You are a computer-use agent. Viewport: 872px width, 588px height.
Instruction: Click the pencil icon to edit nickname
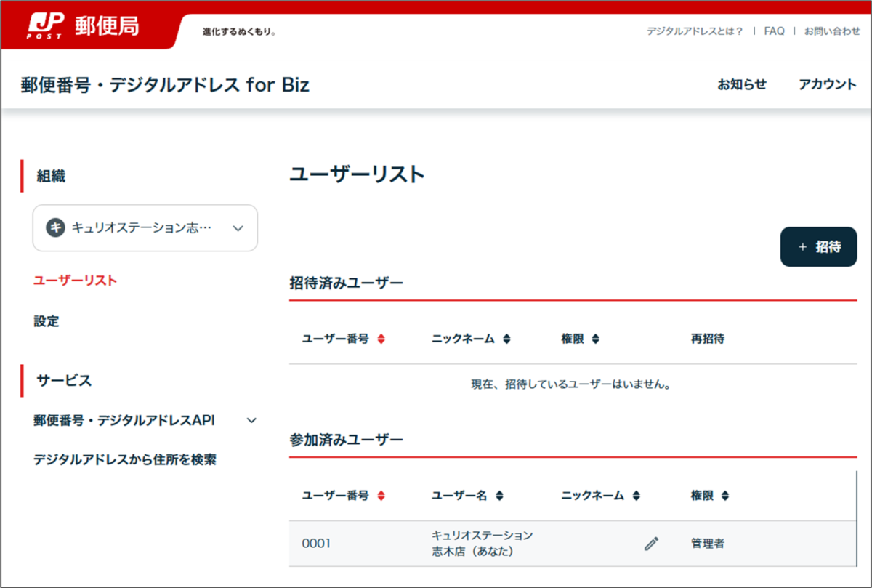[651, 543]
